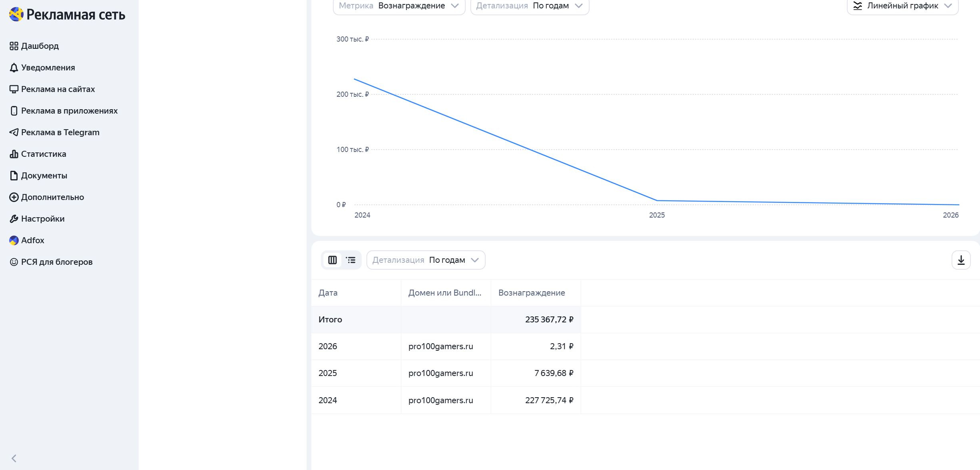Open РСЯ для блогеров link
The height and width of the screenshot is (470, 980).
tap(57, 262)
